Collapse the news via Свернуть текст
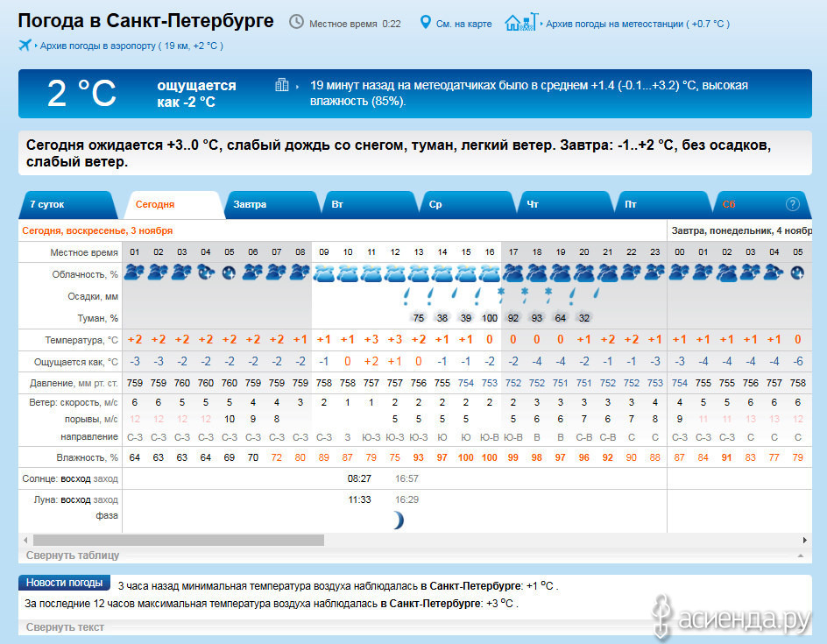 65,627
